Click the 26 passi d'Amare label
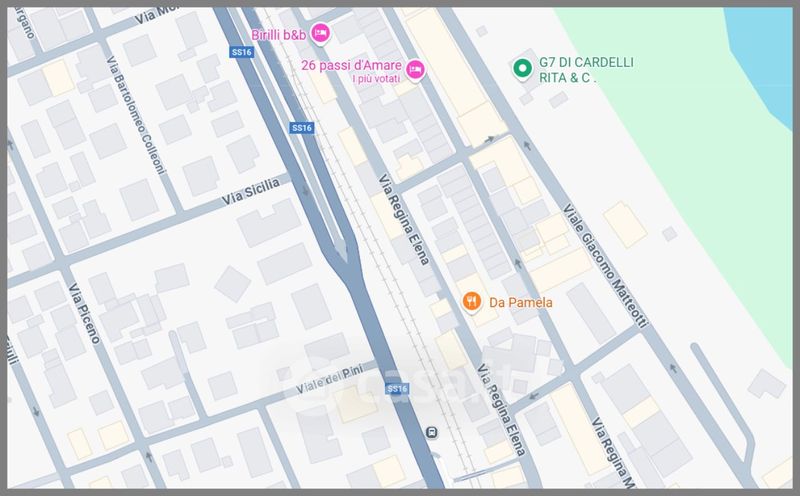 pos(351,65)
